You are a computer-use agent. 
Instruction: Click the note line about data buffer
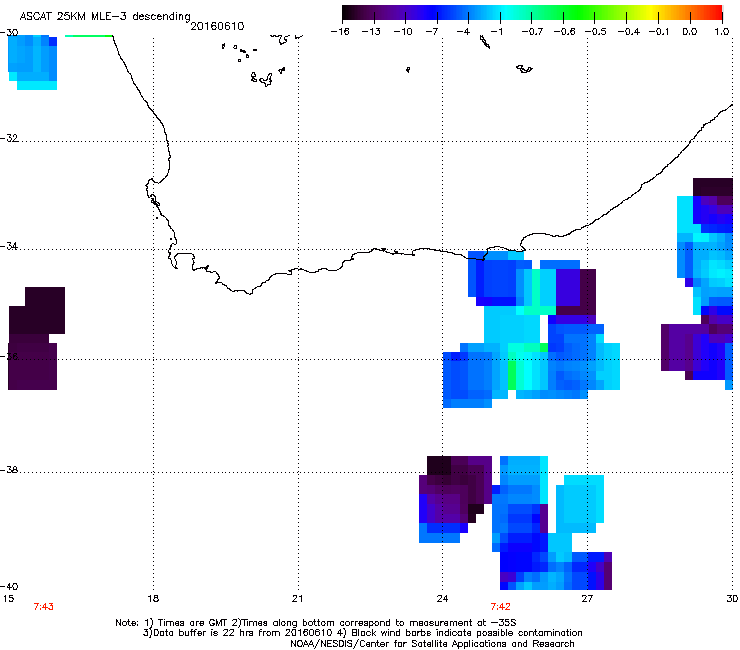pos(362,633)
